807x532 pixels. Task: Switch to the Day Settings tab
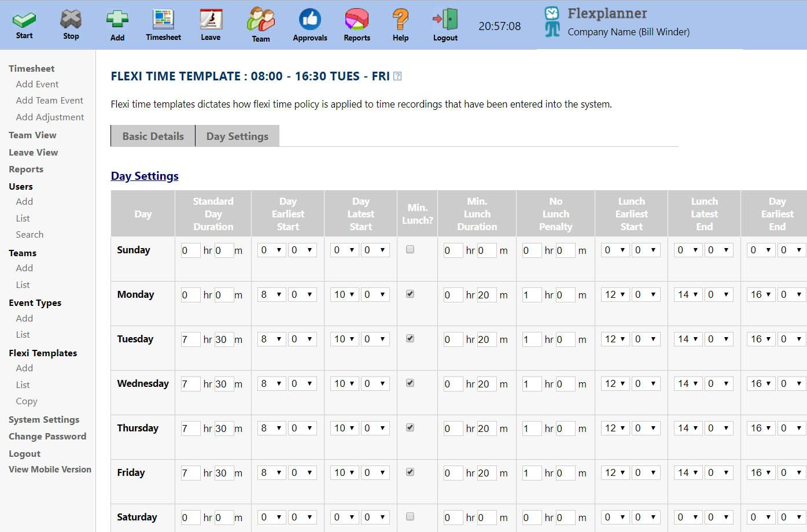tap(237, 136)
